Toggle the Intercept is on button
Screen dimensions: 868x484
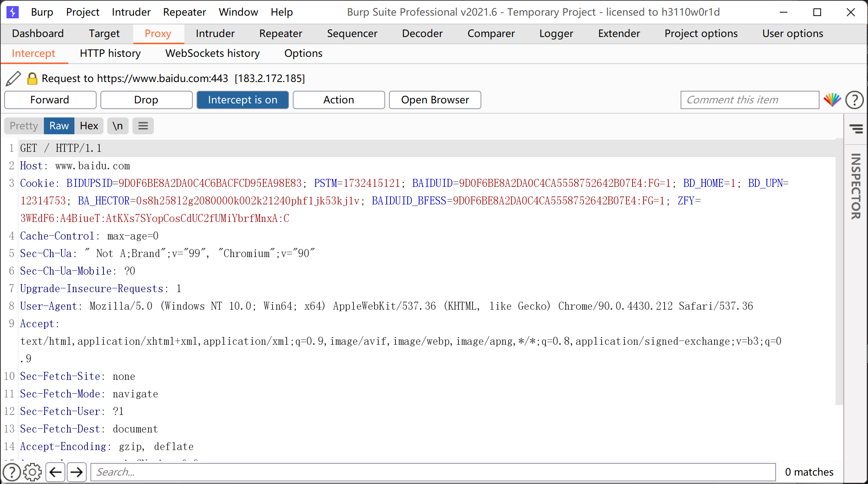click(x=243, y=100)
